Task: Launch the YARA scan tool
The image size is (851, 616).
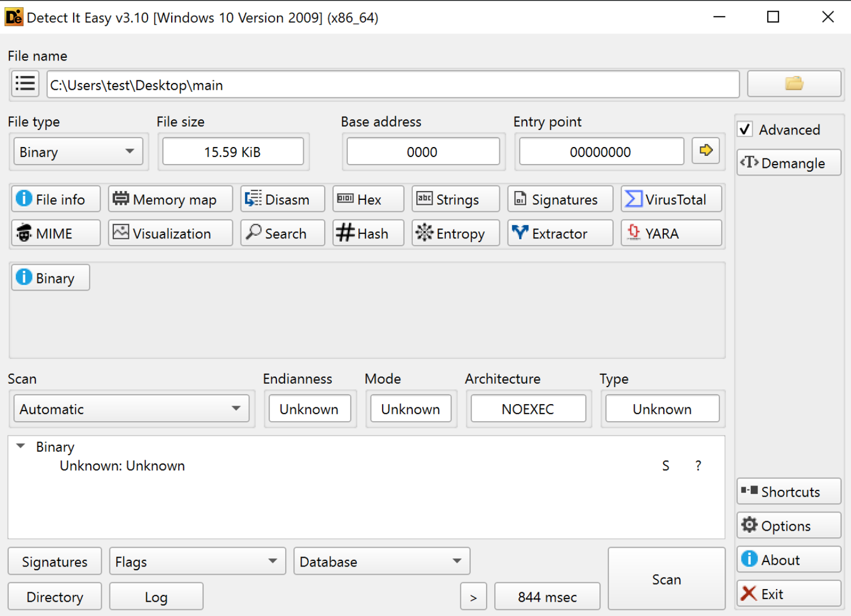Action: click(670, 233)
